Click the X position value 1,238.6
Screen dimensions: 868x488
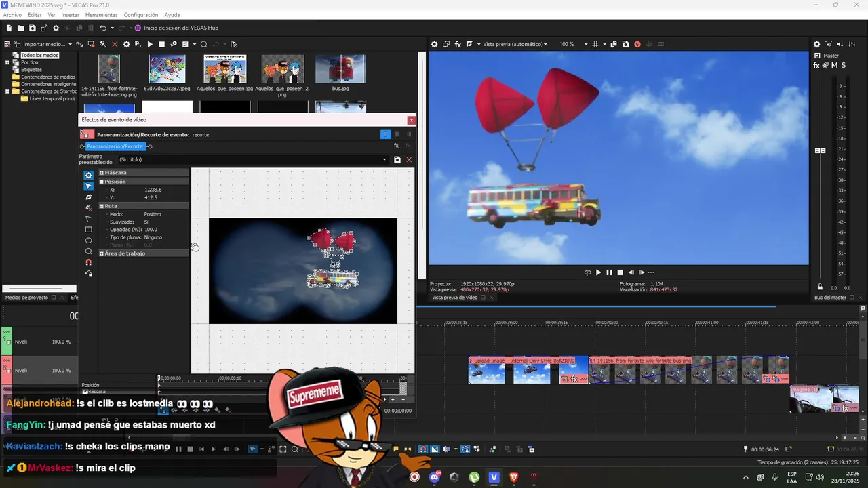tap(153, 190)
